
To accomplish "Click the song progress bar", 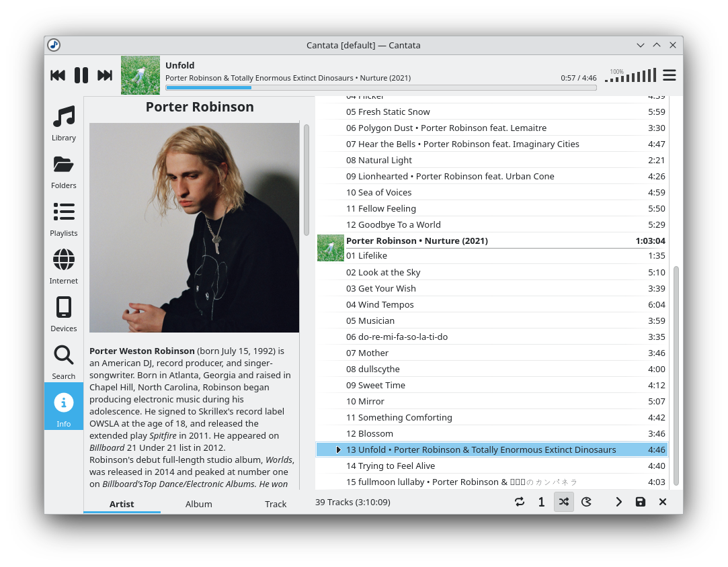I will click(x=380, y=87).
